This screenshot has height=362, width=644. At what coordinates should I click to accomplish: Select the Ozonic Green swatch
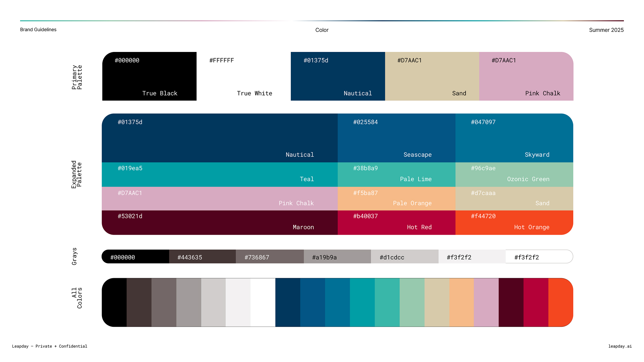pos(514,174)
